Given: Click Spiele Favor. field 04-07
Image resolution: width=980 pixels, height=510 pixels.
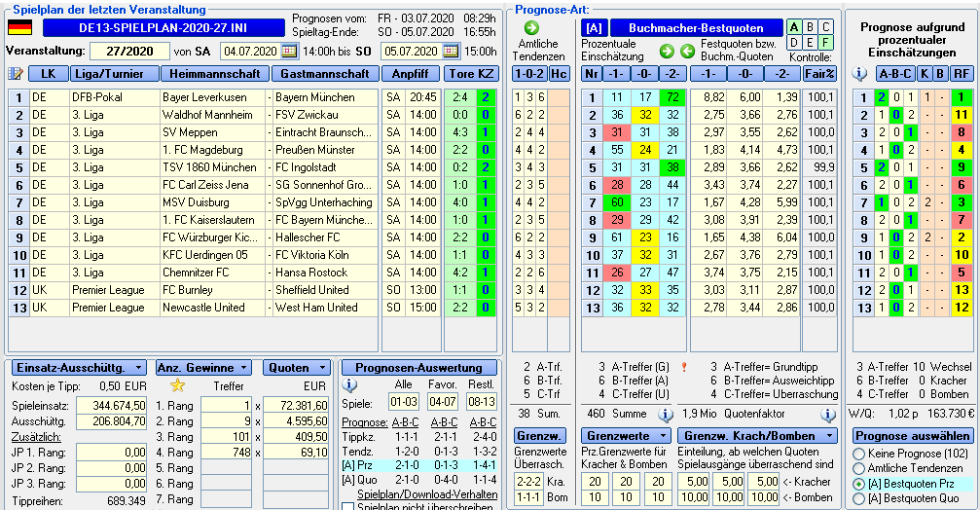Looking at the screenshot, I should tap(443, 402).
